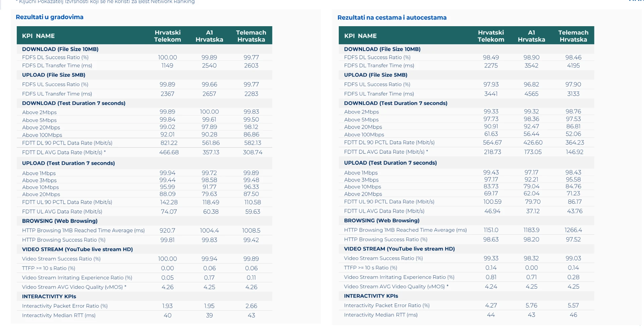Click the 'Rezultati na cestama i autocestama' heading

tap(392, 17)
